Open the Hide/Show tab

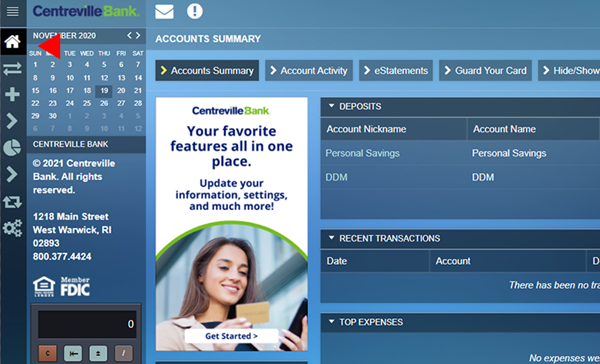click(569, 70)
